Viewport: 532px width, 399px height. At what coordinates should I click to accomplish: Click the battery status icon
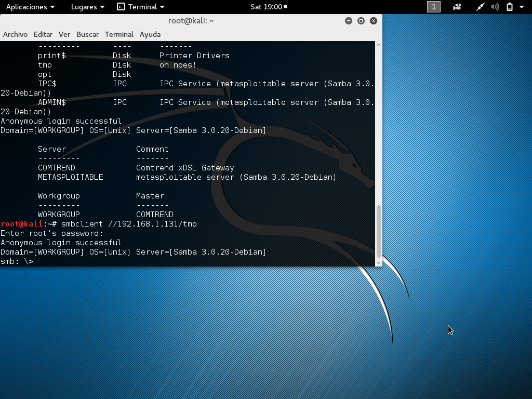pyautogui.click(x=510, y=7)
